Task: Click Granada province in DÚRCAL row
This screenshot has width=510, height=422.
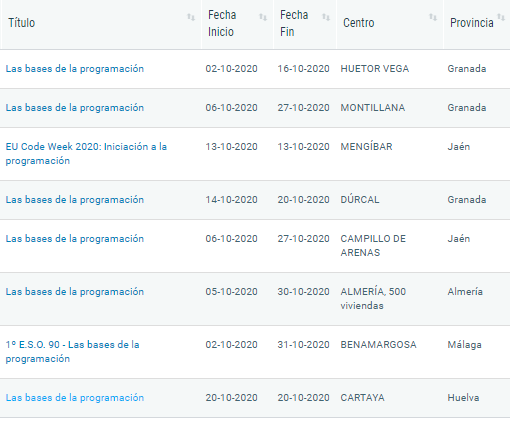Action: [467, 200]
